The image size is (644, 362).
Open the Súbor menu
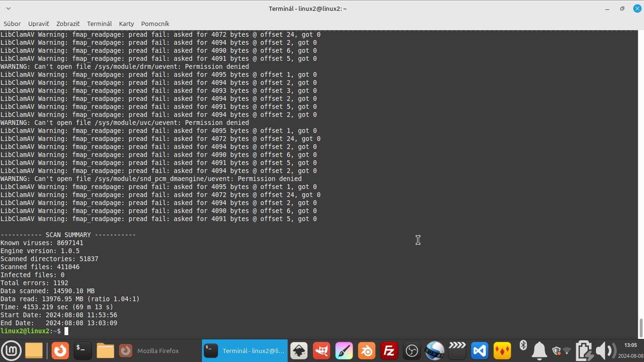click(x=12, y=24)
